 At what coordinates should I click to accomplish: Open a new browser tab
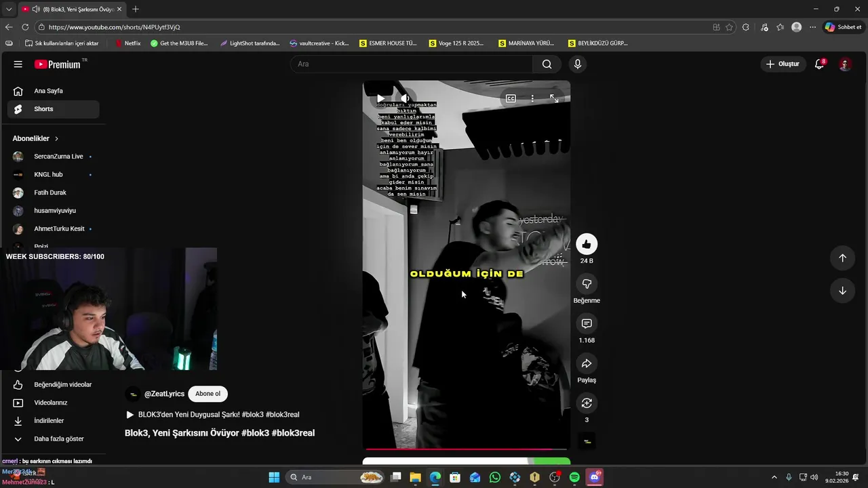(x=136, y=9)
